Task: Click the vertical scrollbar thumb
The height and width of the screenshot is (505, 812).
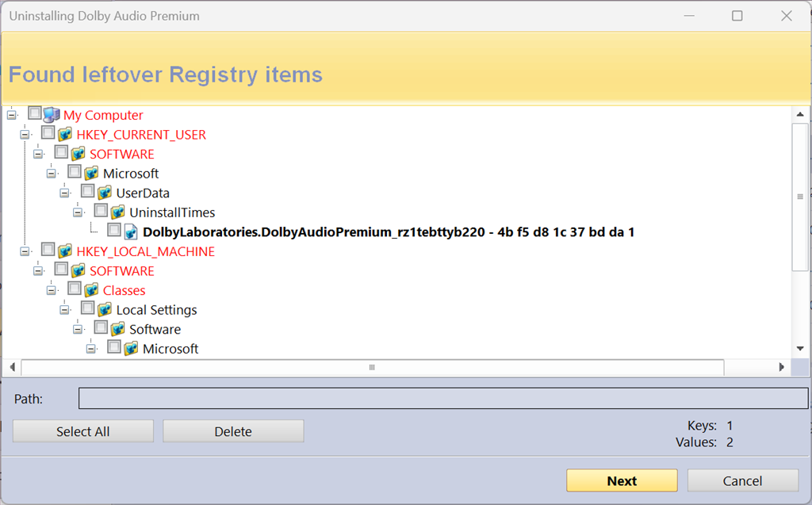Action: (x=800, y=197)
